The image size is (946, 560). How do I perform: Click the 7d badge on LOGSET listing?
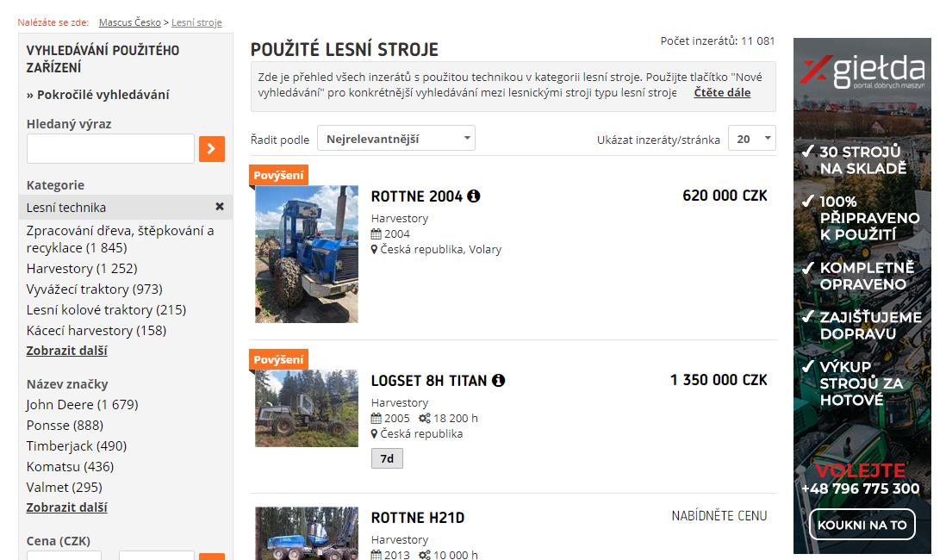388,458
